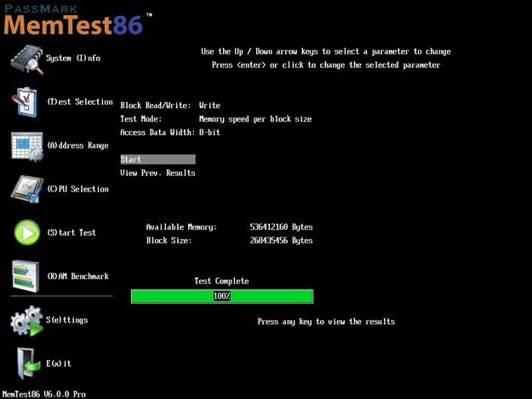Click the 'Press <enter> or click' instruction line
532x399 pixels.
point(326,65)
